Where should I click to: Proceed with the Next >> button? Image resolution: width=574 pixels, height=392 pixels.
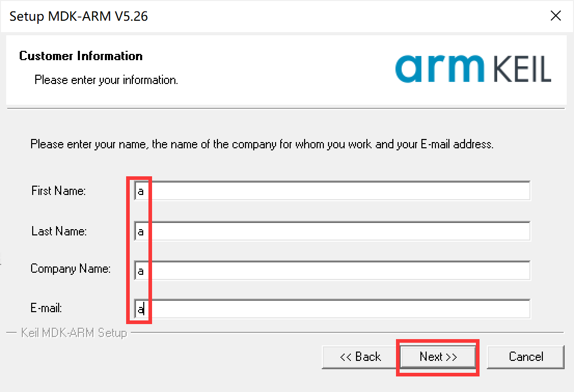tap(438, 357)
